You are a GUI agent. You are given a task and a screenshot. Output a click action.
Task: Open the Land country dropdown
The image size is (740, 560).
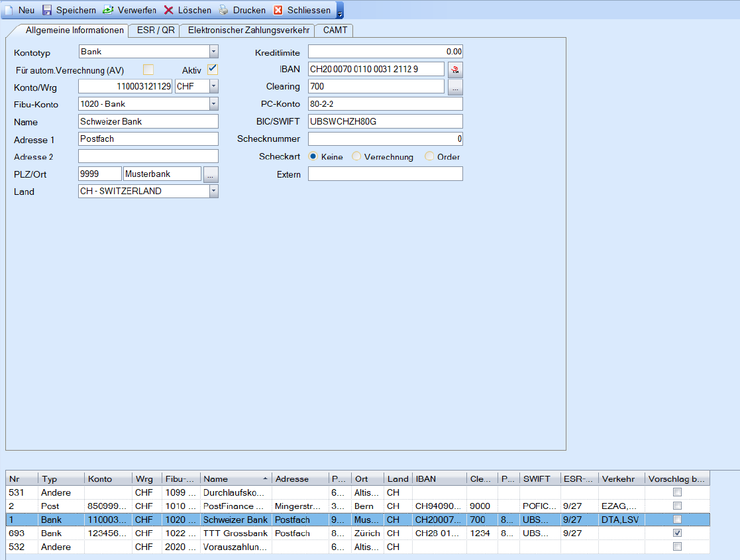pyautogui.click(x=213, y=191)
